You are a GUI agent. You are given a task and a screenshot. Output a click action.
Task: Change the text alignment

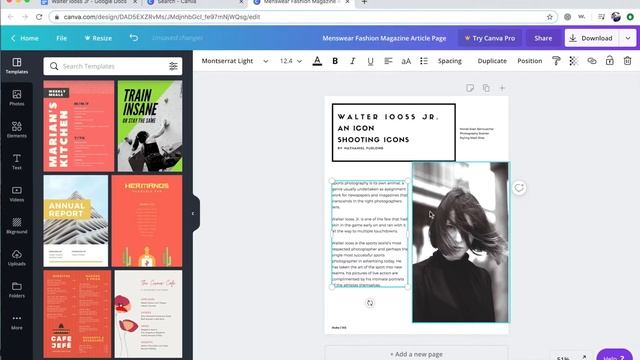pos(388,61)
